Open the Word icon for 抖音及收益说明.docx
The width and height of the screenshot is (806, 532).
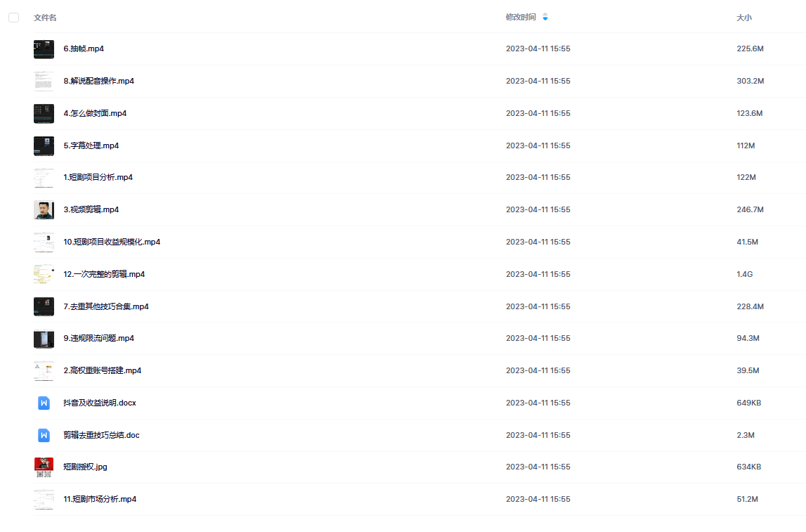pyautogui.click(x=44, y=403)
